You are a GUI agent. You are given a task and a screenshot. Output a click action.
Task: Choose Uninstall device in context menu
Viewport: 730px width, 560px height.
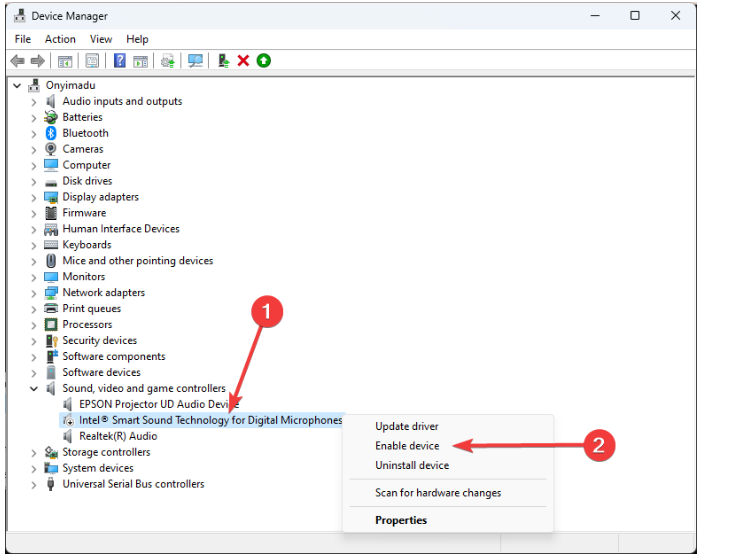(x=412, y=466)
